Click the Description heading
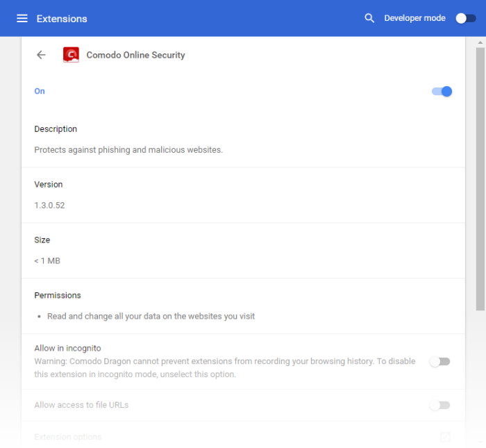 click(x=56, y=129)
